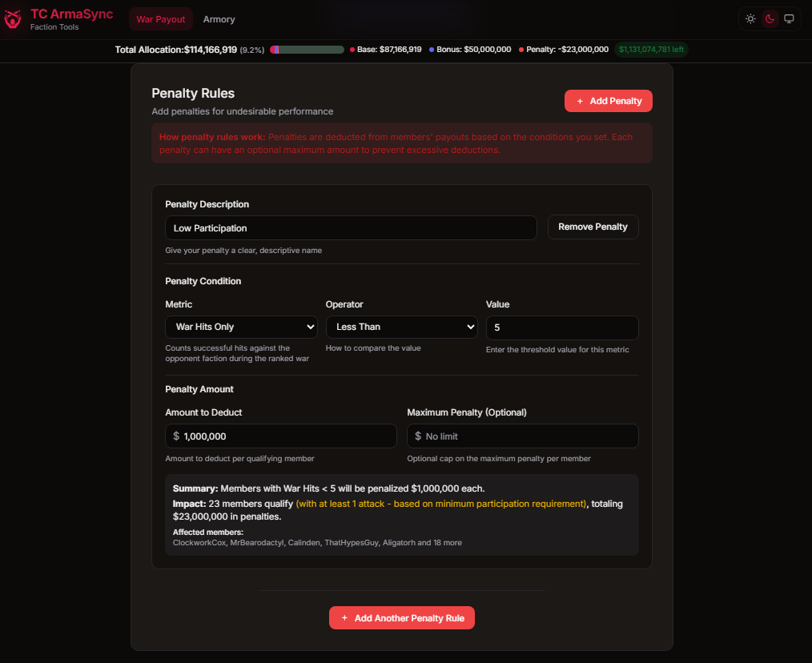Image resolution: width=812 pixels, height=663 pixels.
Task: Choose system theme monitor icon
Action: point(789,19)
